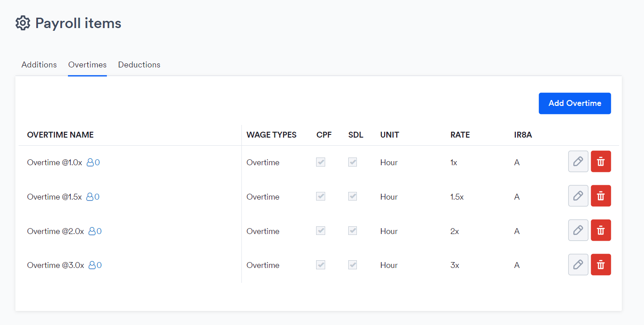View employees assigned to Overtime @1.5x
The height and width of the screenshot is (325, 644).
[93, 197]
